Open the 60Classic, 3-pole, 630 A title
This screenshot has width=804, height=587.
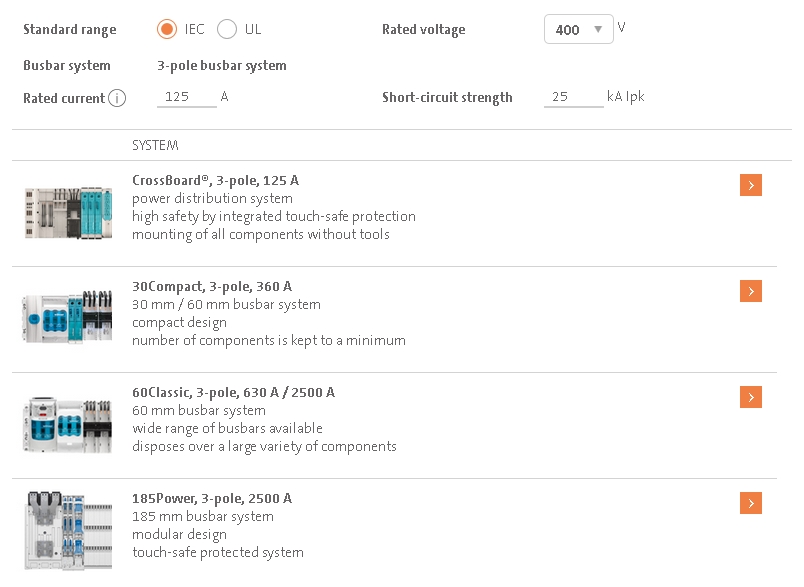233,393
